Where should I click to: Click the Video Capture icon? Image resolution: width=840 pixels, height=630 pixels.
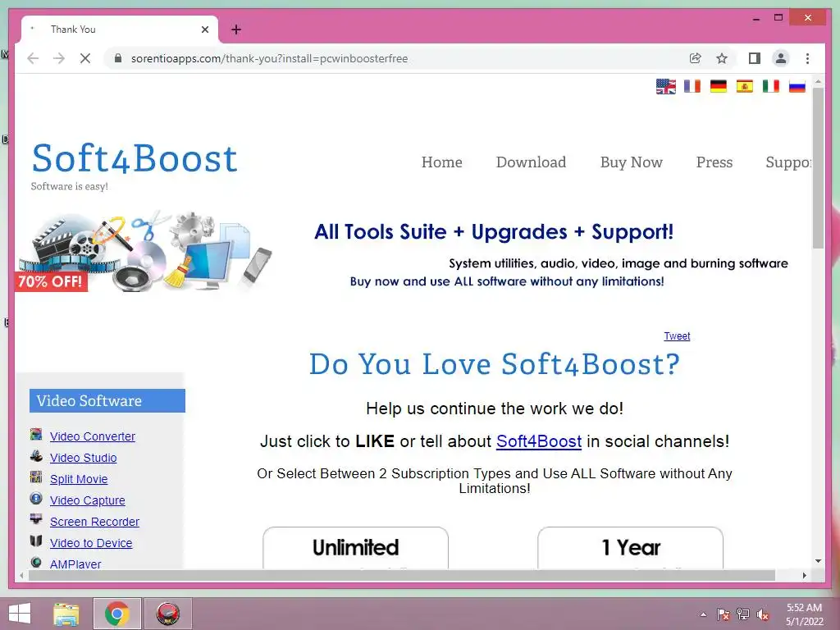coord(36,498)
